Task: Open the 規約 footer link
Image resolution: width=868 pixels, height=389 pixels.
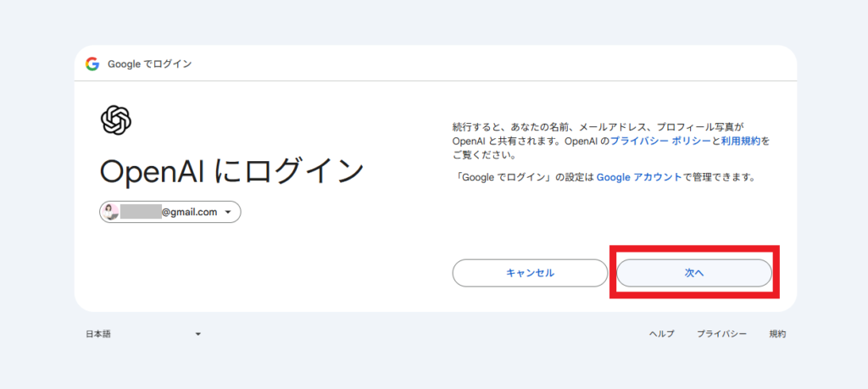Action: 777,334
